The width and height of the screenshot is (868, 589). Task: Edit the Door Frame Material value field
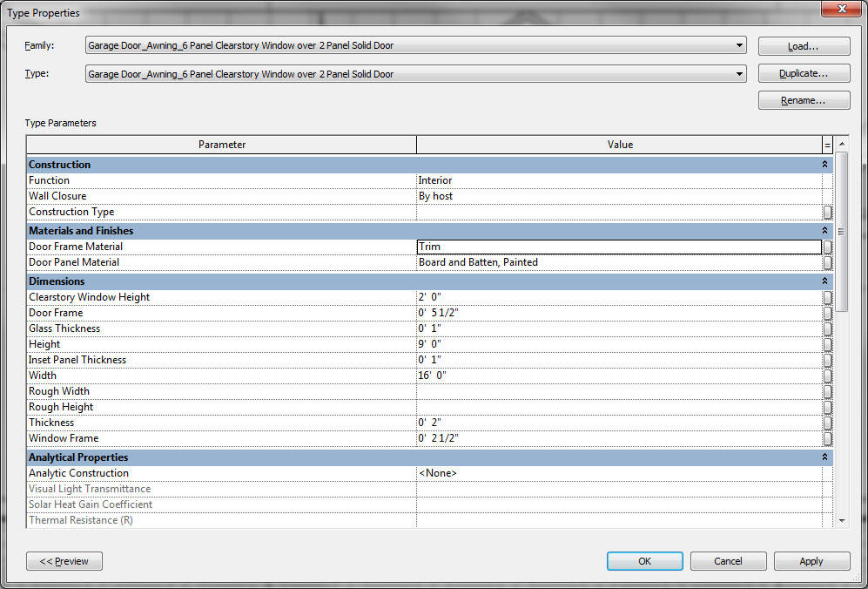[619, 247]
